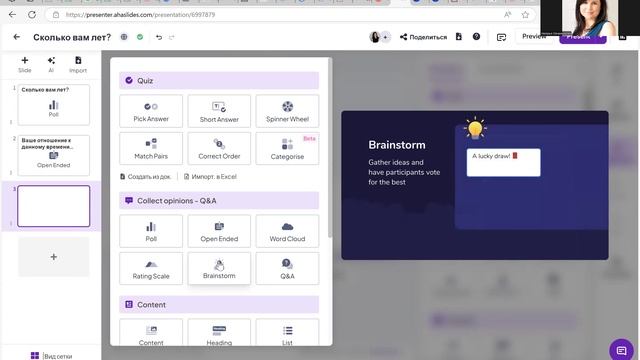Click the Quiz section header

click(x=219, y=80)
